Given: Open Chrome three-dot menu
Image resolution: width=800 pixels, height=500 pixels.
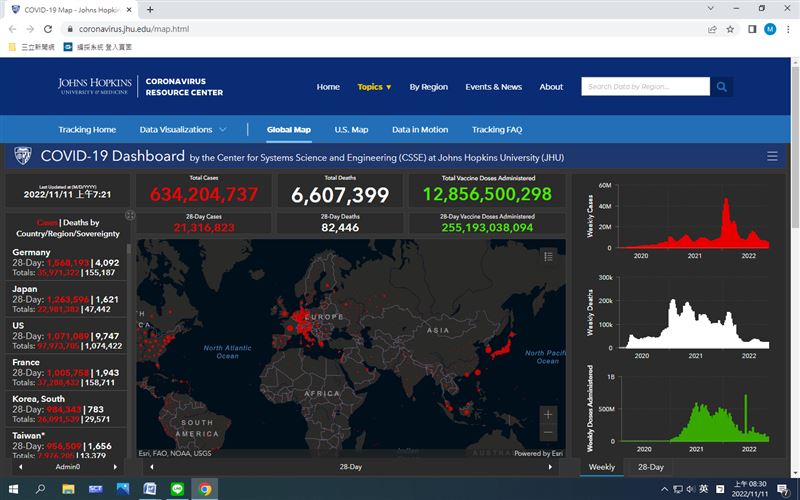Looking at the screenshot, I should point(788,29).
